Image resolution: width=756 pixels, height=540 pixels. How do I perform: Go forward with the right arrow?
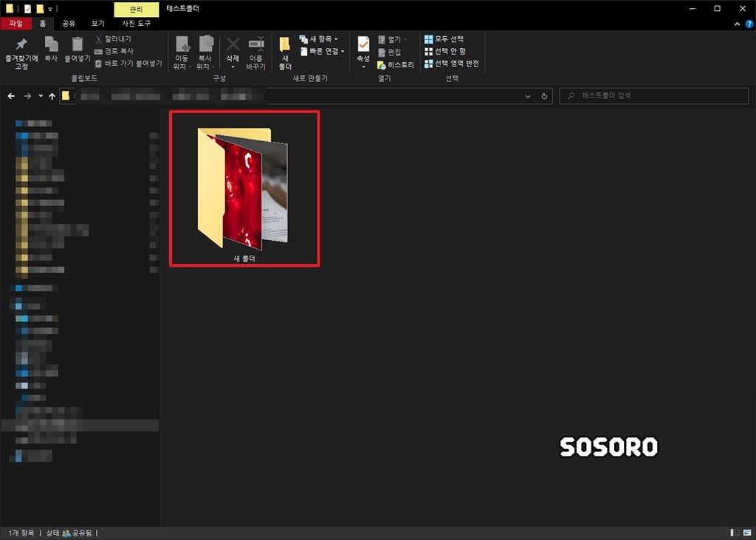27,96
